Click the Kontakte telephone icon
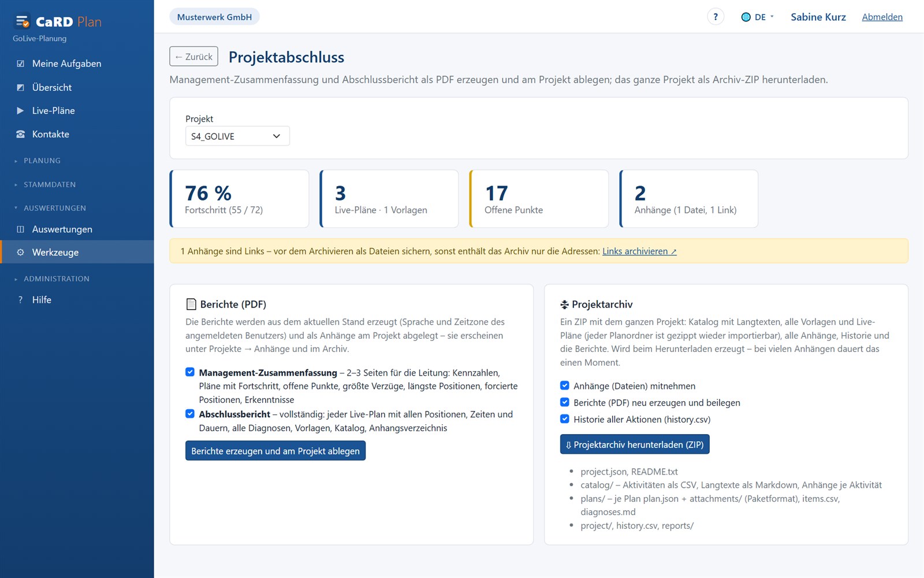 21,134
